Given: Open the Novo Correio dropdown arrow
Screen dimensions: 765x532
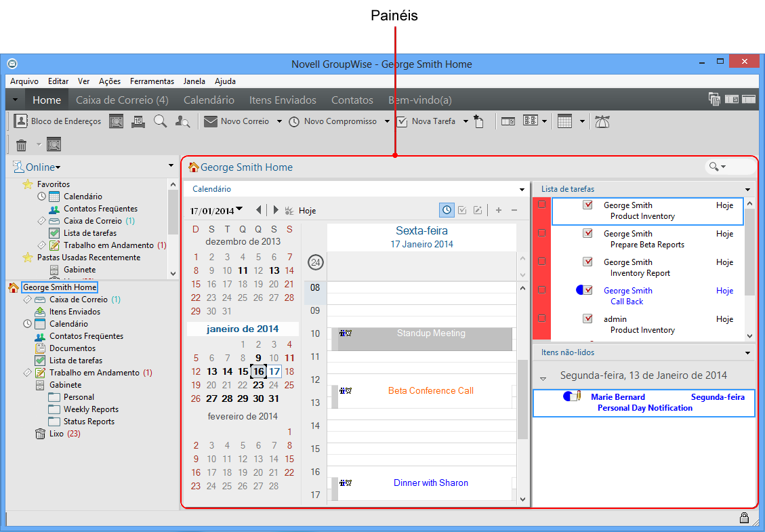Looking at the screenshot, I should [279, 121].
